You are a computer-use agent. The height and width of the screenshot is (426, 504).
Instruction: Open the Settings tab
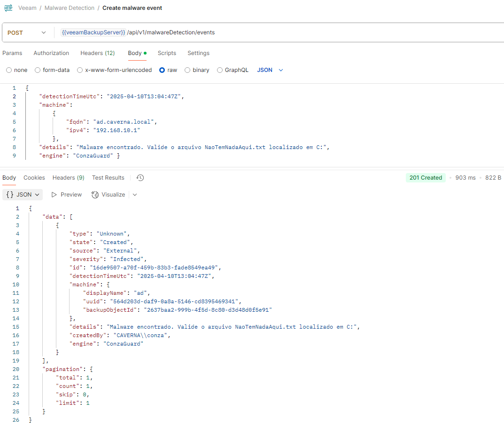(x=199, y=53)
